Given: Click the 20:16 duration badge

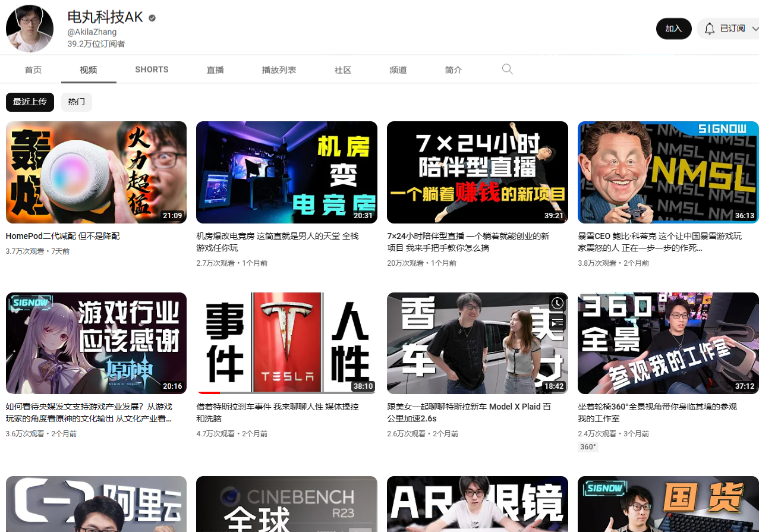Looking at the screenshot, I should coord(172,386).
